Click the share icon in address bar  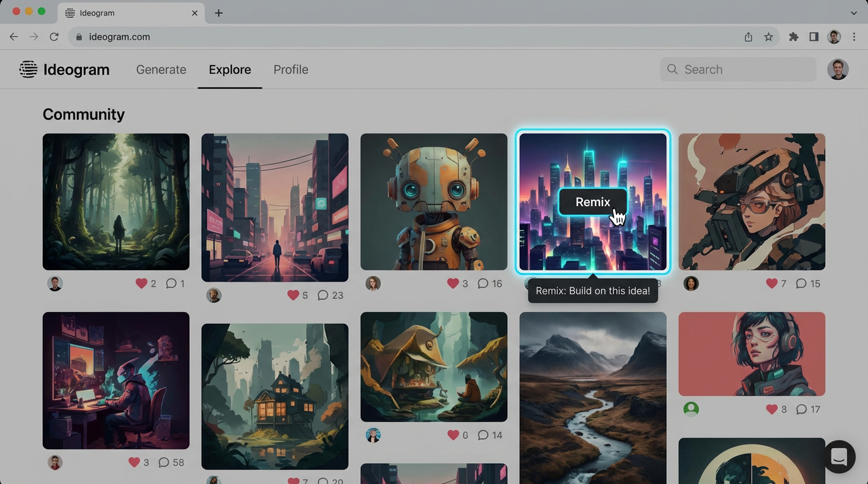748,37
